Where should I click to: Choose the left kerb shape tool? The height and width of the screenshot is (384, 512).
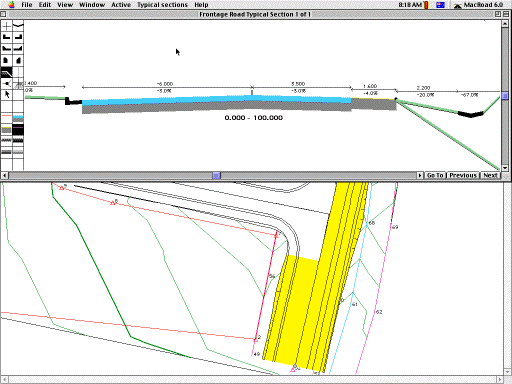tap(6, 37)
